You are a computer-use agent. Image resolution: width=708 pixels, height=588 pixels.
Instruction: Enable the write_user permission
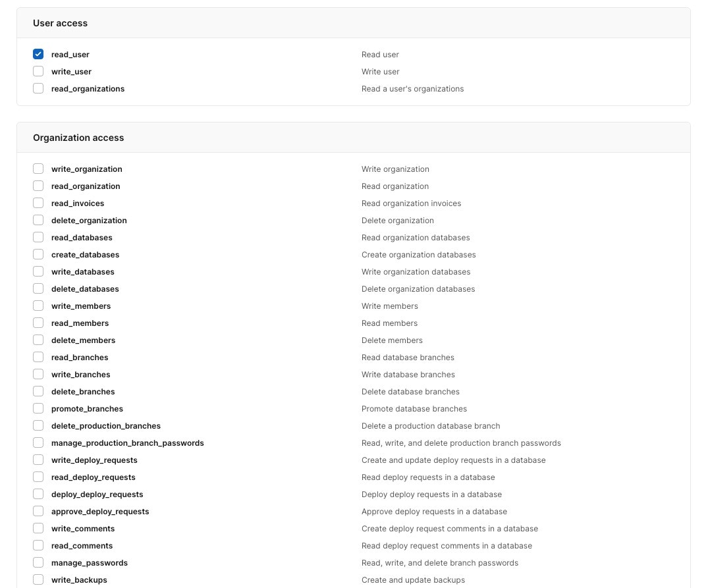pos(38,71)
